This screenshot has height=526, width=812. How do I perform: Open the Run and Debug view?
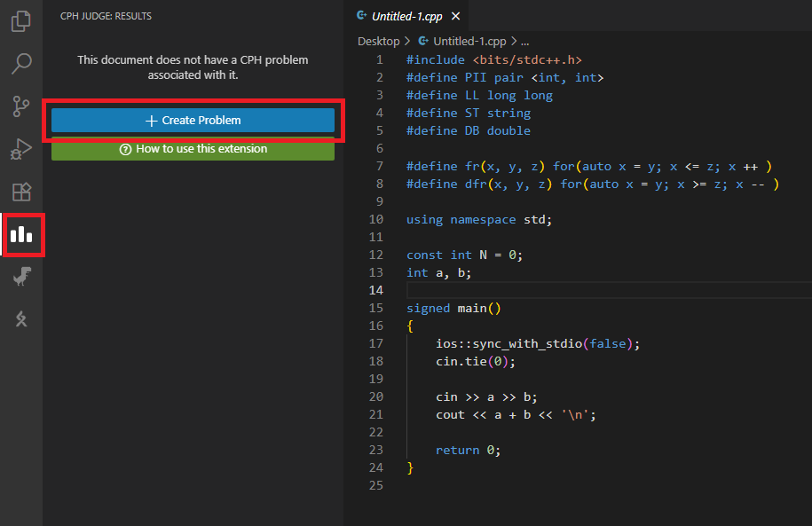click(21, 149)
